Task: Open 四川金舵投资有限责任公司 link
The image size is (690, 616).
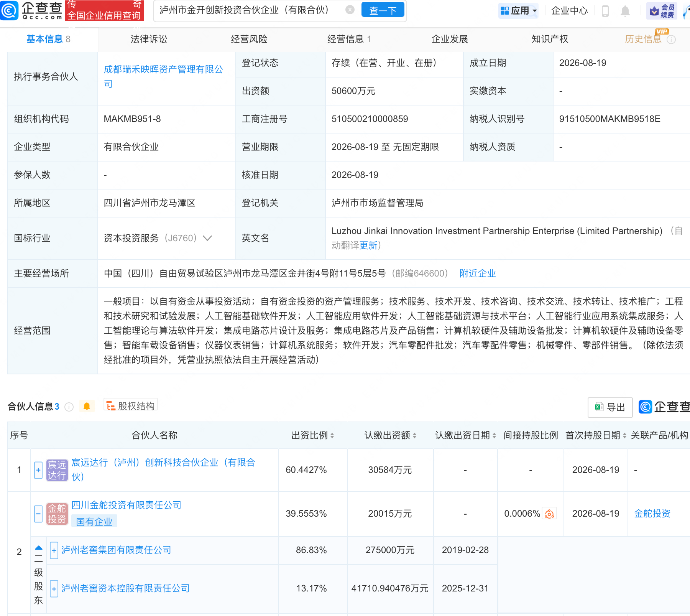Action: click(x=127, y=505)
